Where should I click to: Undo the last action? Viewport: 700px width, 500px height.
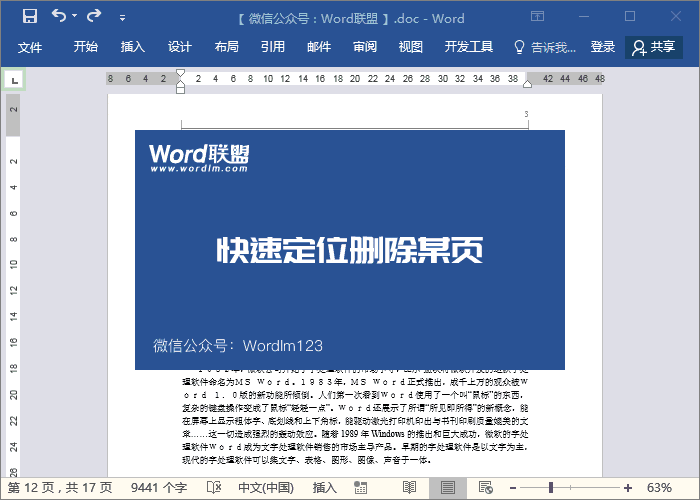(x=58, y=16)
